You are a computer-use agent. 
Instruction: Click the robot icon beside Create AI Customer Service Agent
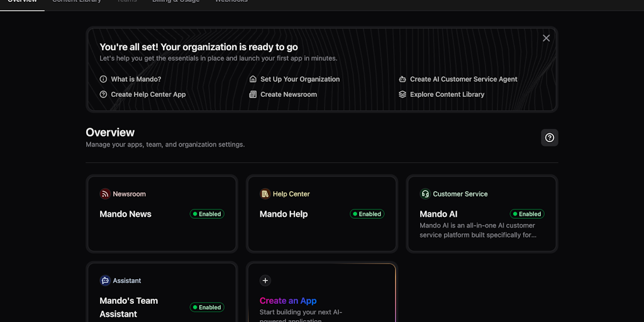click(x=402, y=79)
